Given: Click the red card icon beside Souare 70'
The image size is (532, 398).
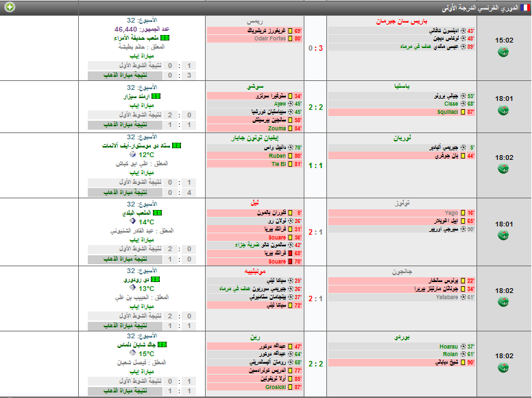Looking at the screenshot, I should pyautogui.click(x=291, y=261).
